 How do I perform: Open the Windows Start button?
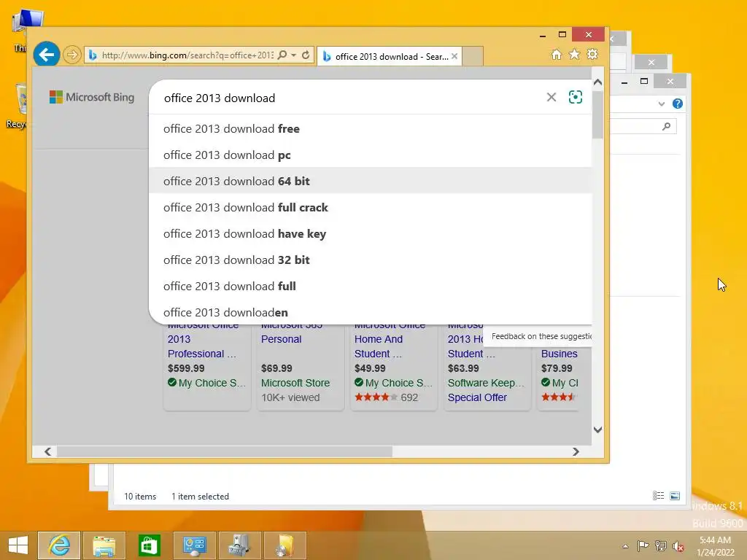[18, 545]
